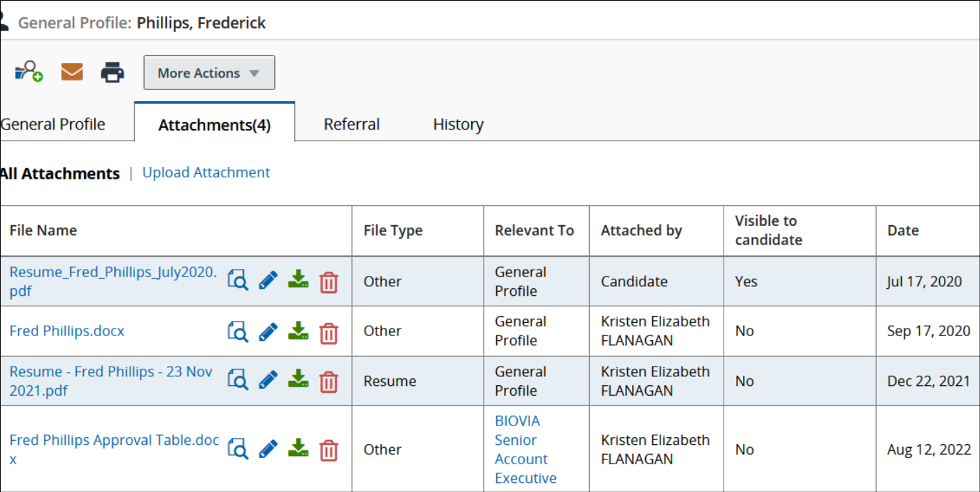Viewport: 980px width, 492px height.
Task: Delete the Fred Phillips.docx attachment
Action: [x=329, y=333]
